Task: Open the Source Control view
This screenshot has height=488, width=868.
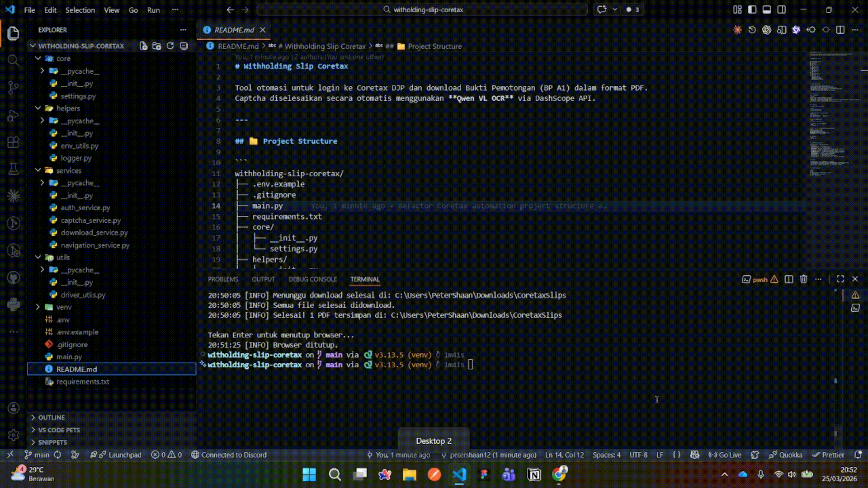Action: pyautogui.click(x=14, y=87)
